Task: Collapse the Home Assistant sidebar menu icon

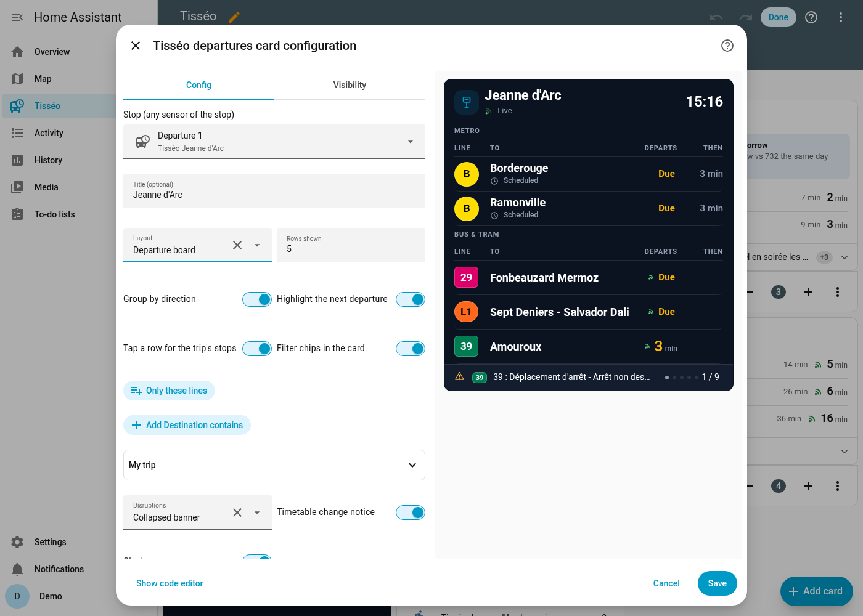Action: pyautogui.click(x=17, y=17)
